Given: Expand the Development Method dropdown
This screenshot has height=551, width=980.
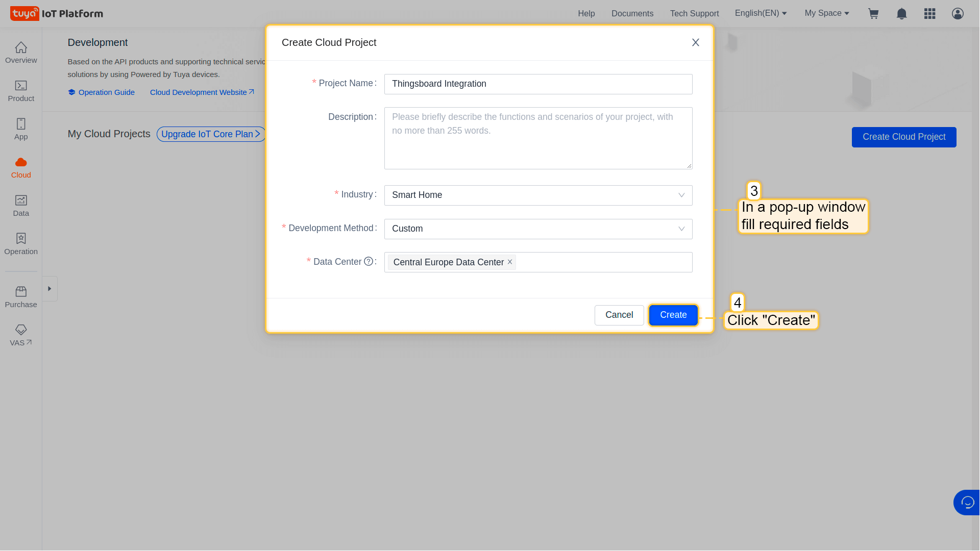Looking at the screenshot, I should coord(538,229).
